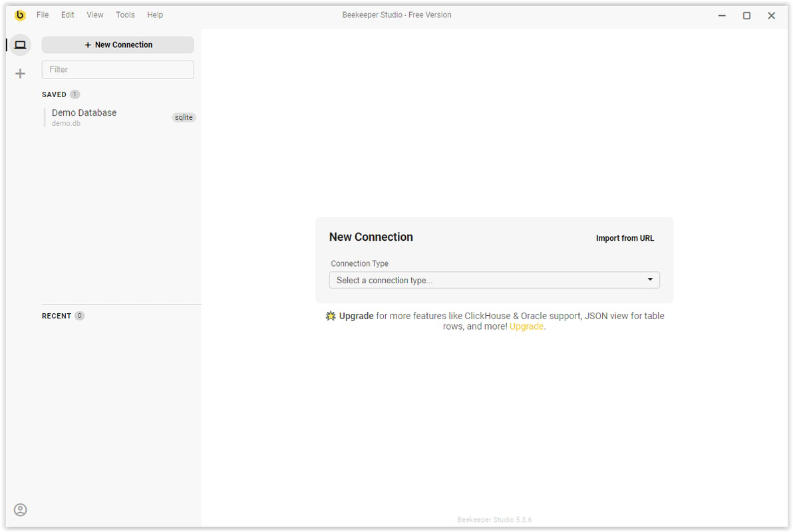Screen dimensions: 793x532
Task: Minimize the Beekeeper Studio window
Action: tap(722, 16)
